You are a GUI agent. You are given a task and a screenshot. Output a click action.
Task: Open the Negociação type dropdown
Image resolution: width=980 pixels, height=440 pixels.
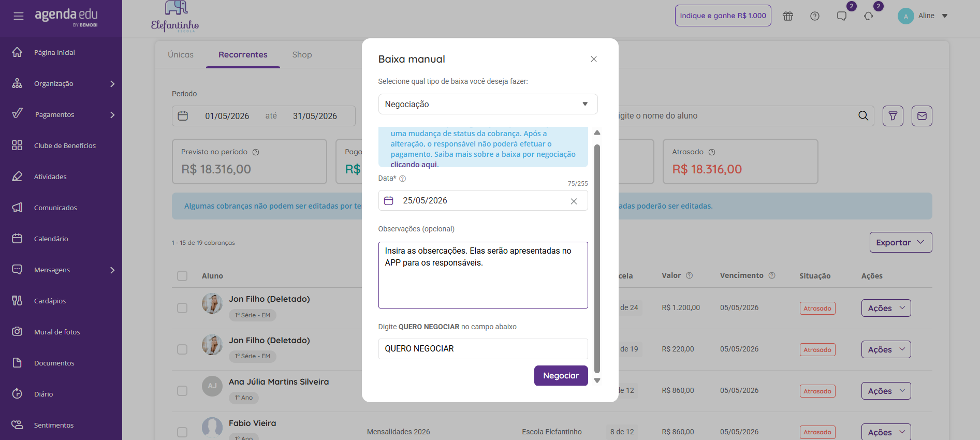488,104
